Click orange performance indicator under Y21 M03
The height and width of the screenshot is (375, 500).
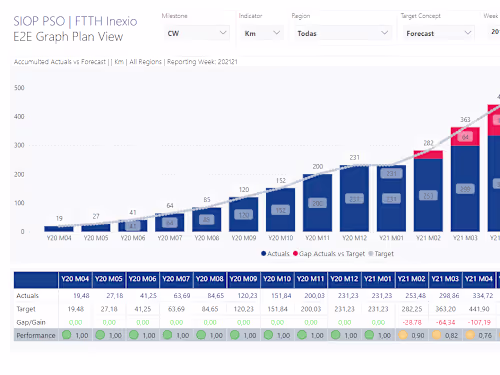click(437, 335)
